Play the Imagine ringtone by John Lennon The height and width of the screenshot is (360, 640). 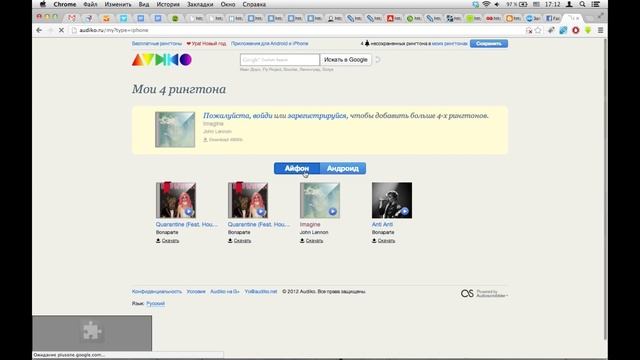[333, 211]
